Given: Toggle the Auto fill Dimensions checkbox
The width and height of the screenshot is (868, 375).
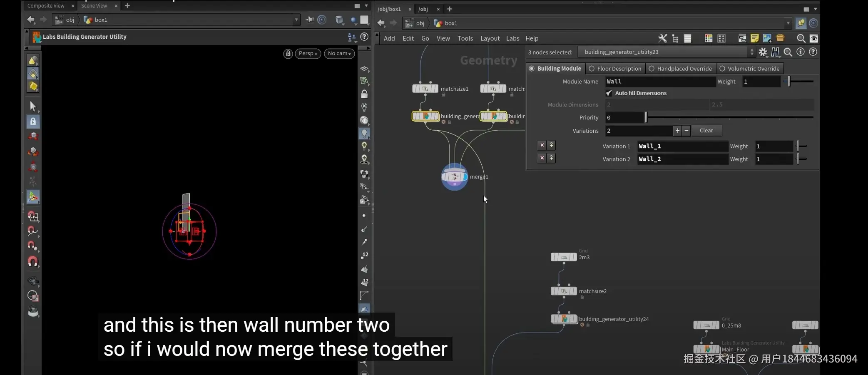Looking at the screenshot, I should click(x=609, y=93).
